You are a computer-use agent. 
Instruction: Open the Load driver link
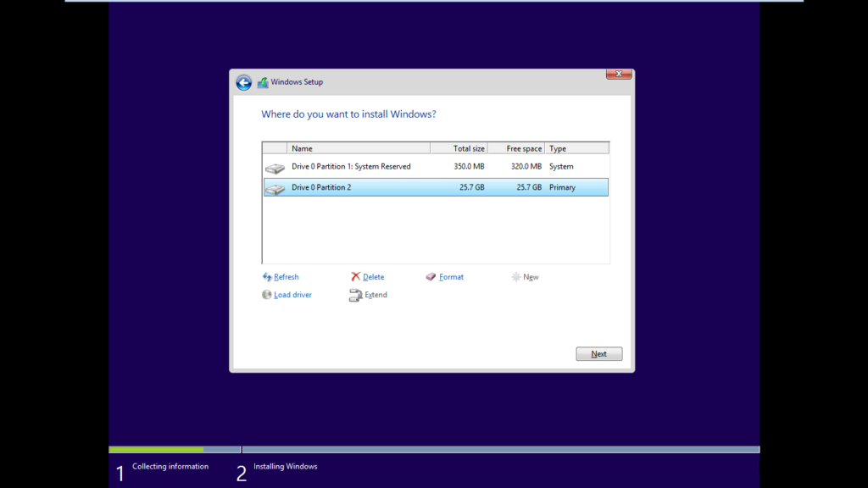point(293,295)
